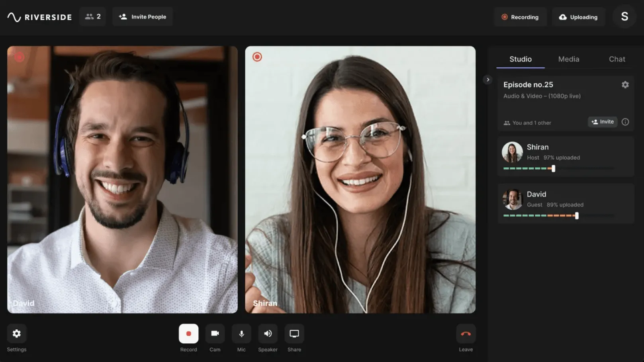Collapse the side panel with chevron arrow
This screenshot has width=644, height=362.
488,80
